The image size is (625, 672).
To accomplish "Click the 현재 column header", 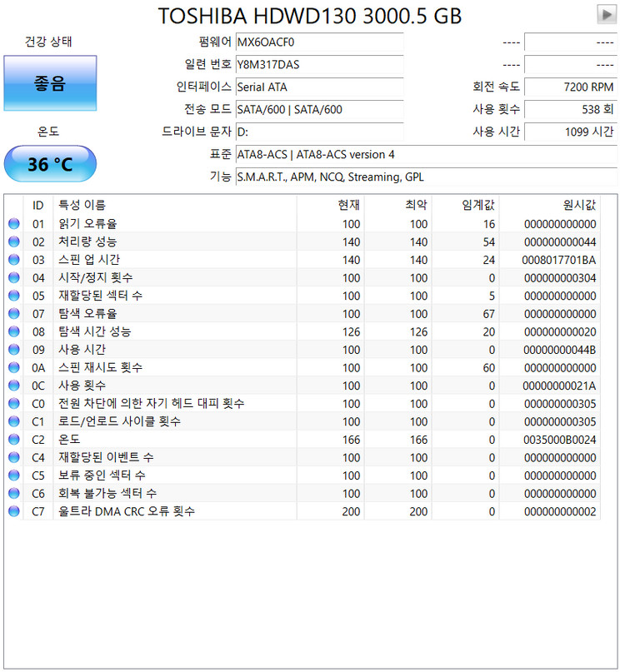I will pyautogui.click(x=330, y=206).
